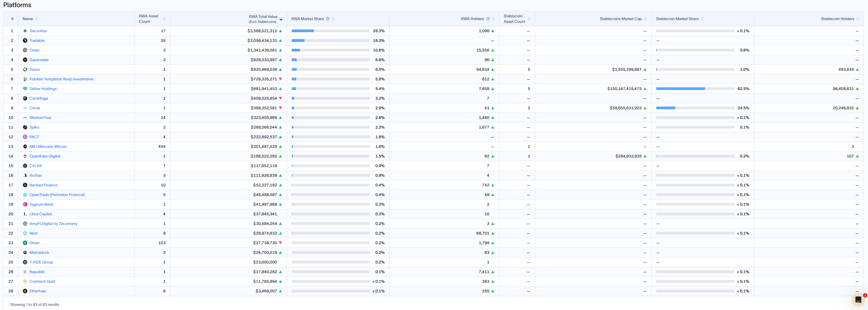Sort by Stablecoin Asset Count column
The width and height of the screenshot is (868, 310).
(529, 19)
